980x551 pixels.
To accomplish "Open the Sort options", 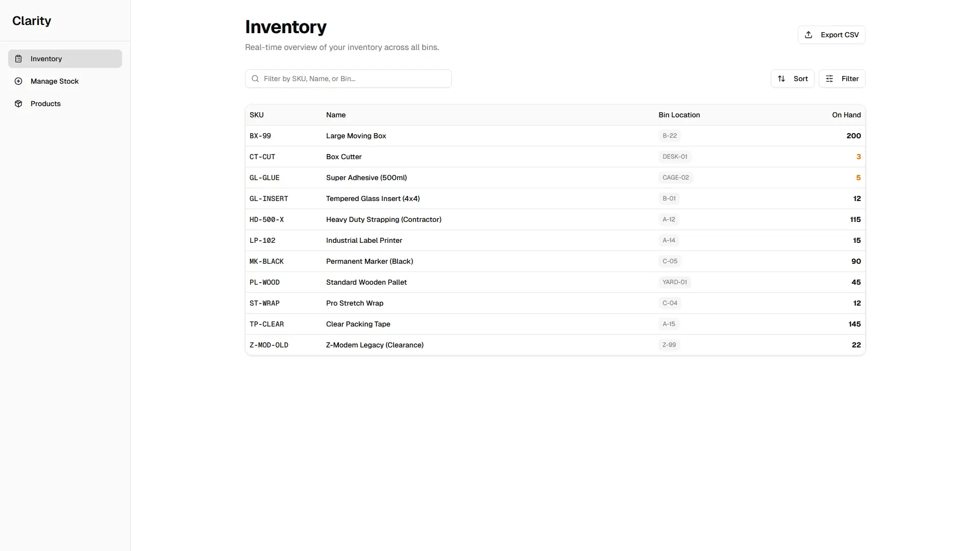I will point(792,79).
